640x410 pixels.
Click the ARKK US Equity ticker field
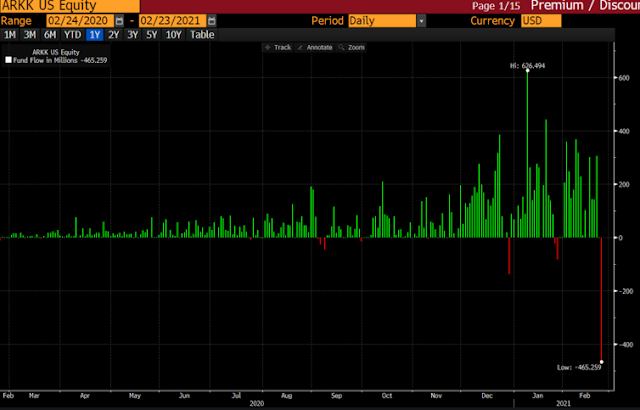(70, 6)
